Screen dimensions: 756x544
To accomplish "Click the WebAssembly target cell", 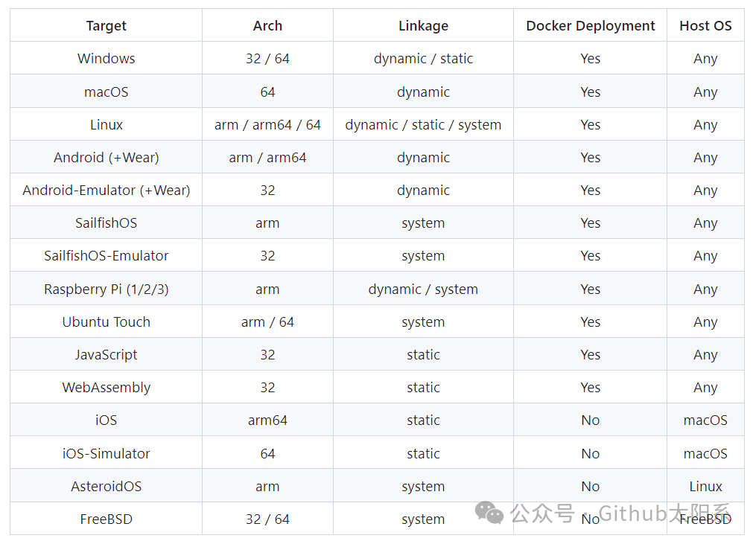I will click(107, 388).
